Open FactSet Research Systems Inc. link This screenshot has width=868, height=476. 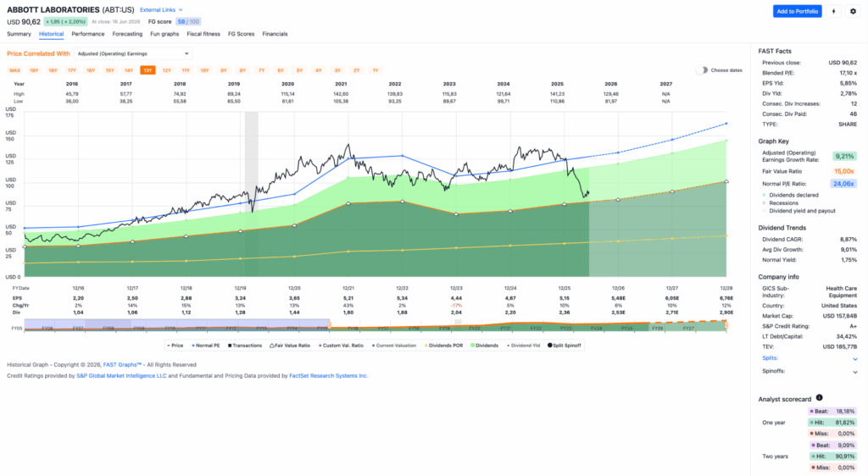pyautogui.click(x=328, y=376)
